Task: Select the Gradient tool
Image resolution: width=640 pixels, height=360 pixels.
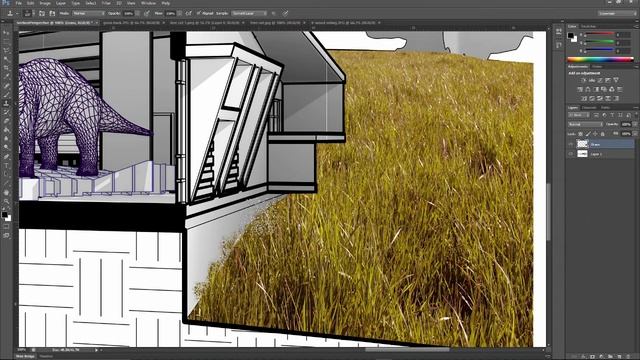Action: coord(6,130)
